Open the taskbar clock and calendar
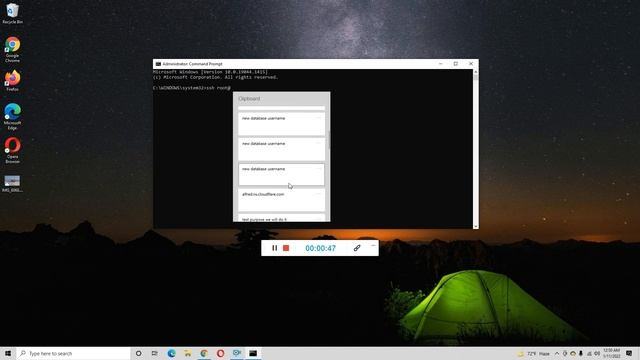This screenshot has width=640, height=360. [x=612, y=353]
